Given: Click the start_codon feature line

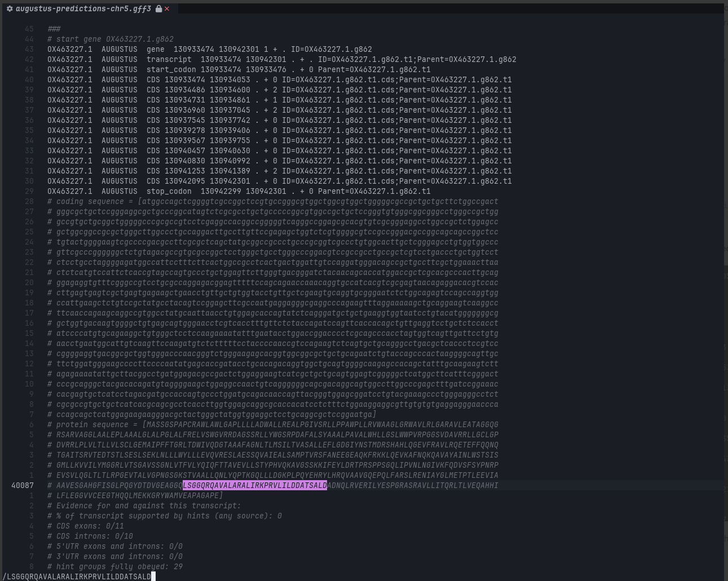Looking at the screenshot, I should [x=239, y=69].
